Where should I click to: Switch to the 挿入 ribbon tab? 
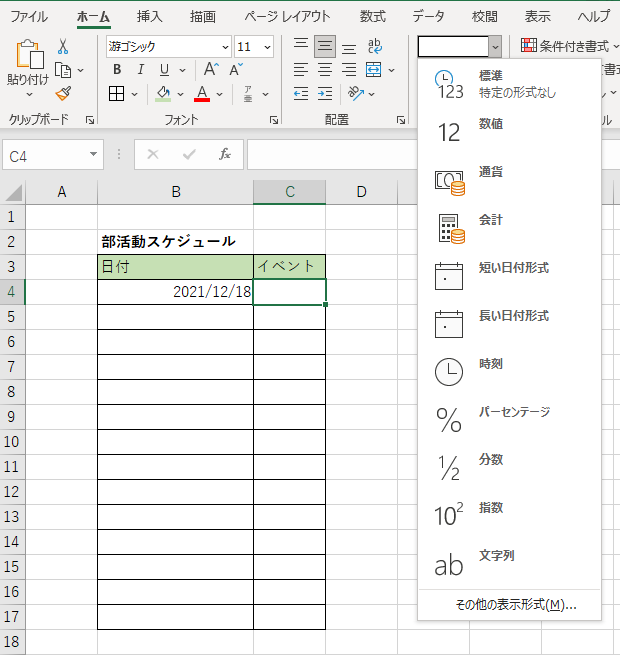[149, 16]
